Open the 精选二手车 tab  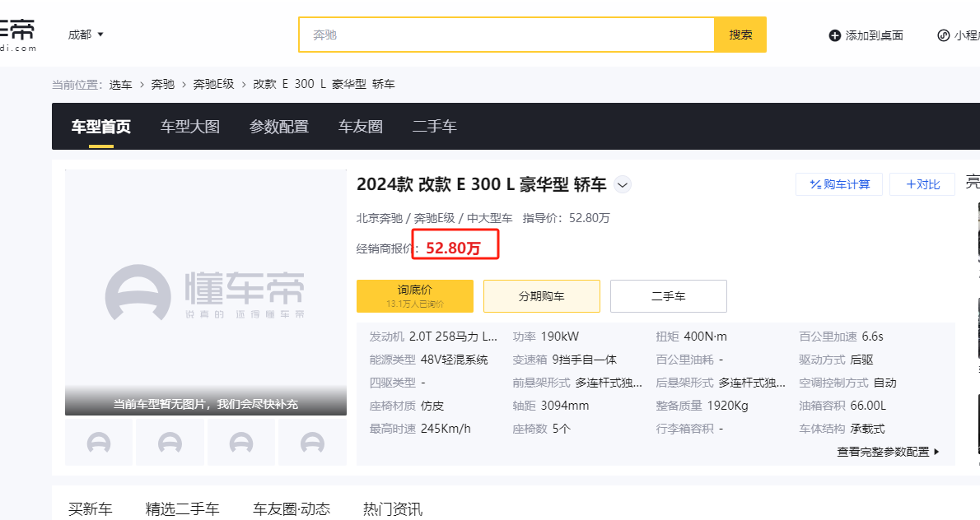183,509
